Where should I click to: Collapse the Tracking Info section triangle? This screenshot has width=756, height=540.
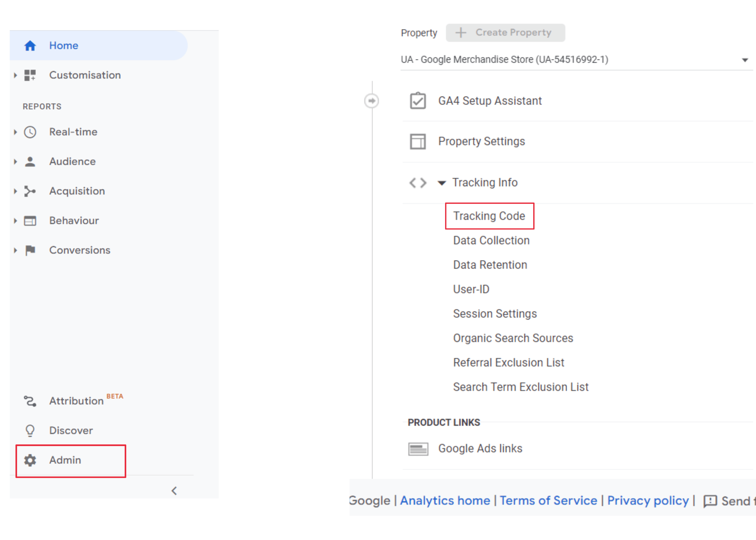click(x=441, y=183)
